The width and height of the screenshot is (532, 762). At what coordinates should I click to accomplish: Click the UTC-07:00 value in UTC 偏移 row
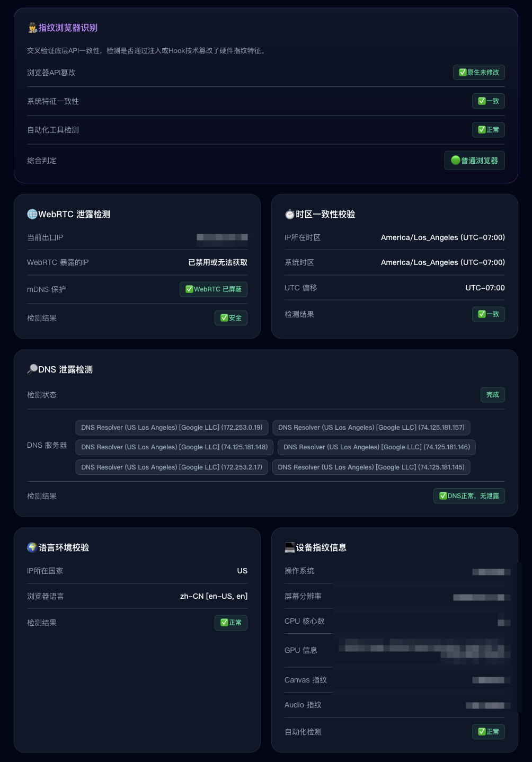485,288
